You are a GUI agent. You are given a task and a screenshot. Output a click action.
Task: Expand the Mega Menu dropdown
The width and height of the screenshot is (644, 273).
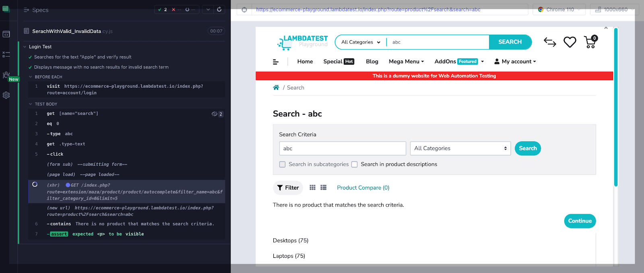click(406, 62)
